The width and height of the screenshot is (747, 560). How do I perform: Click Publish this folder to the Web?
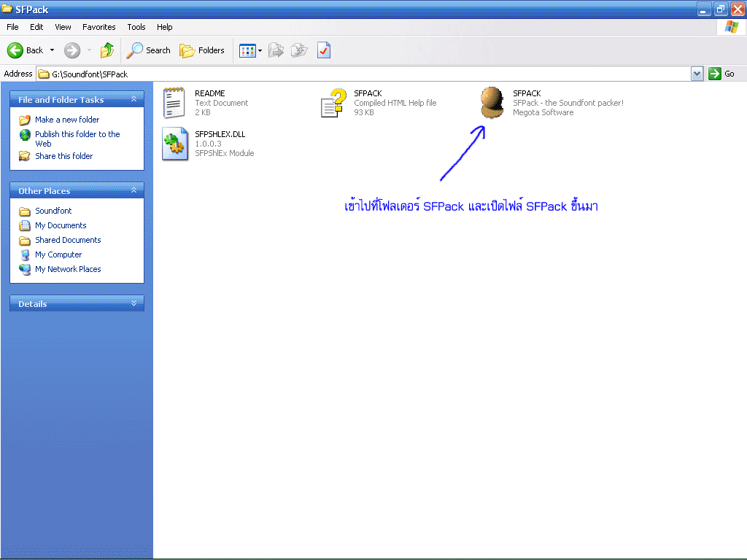pyautogui.click(x=77, y=139)
